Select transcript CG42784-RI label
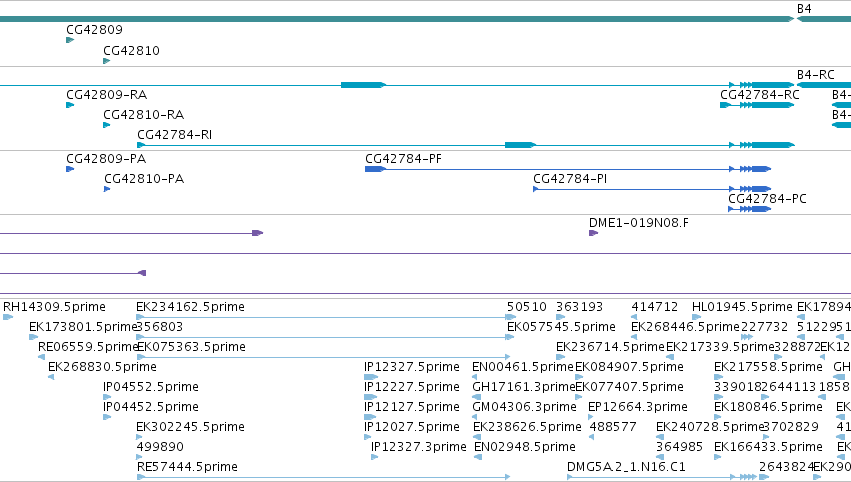The height and width of the screenshot is (482, 851). click(174, 135)
